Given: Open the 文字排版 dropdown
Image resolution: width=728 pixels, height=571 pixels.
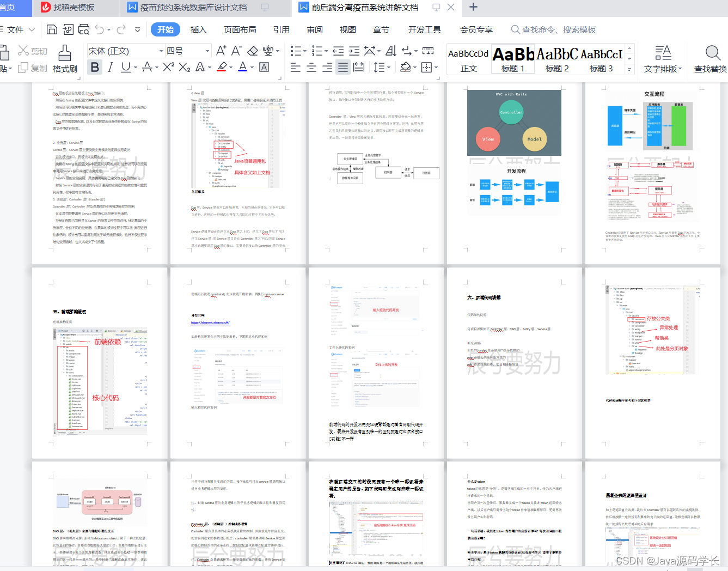Looking at the screenshot, I should click(663, 59).
